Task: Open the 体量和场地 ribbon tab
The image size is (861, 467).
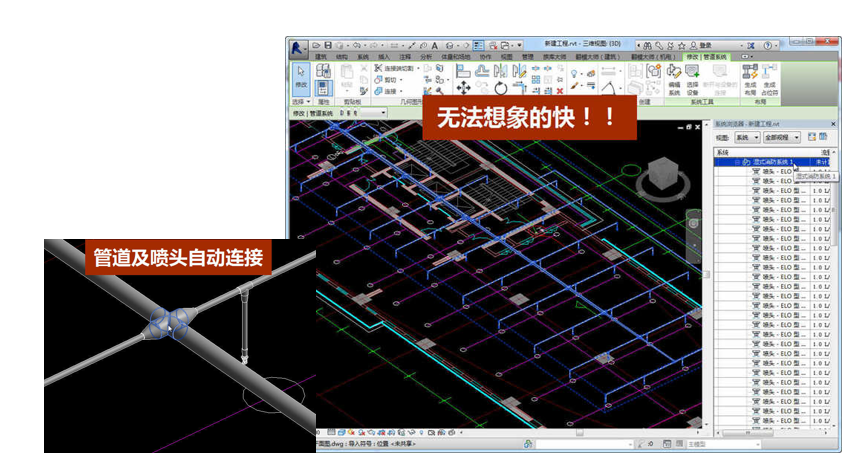Action: [456, 57]
